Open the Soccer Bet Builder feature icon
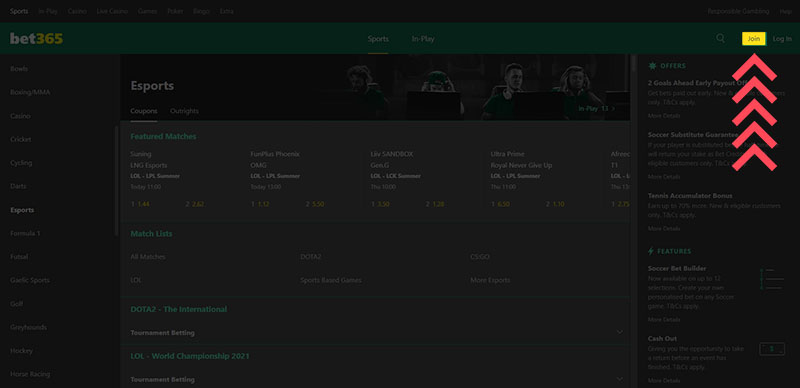The width and height of the screenshot is (800, 388). click(772, 279)
